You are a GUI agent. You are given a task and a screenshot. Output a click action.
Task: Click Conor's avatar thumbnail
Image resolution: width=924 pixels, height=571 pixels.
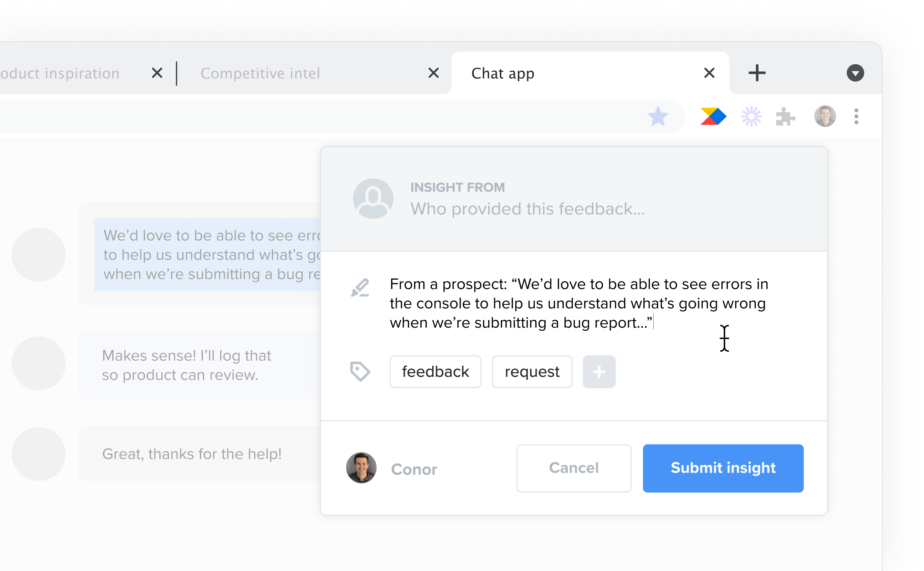pyautogui.click(x=361, y=468)
